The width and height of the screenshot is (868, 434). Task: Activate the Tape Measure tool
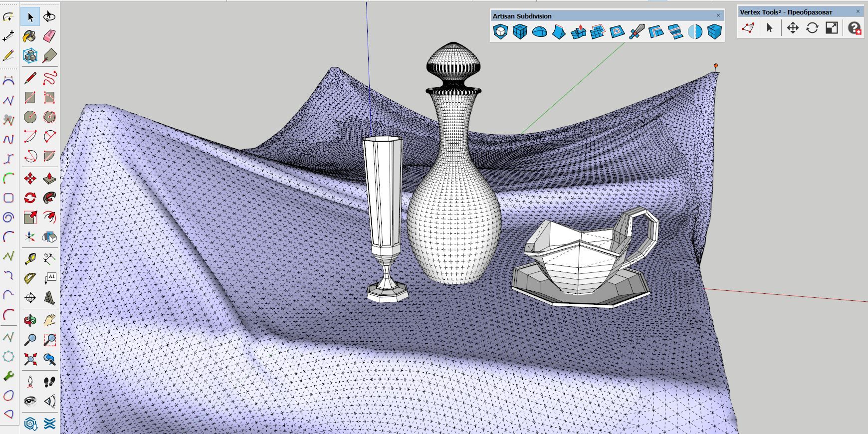click(30, 258)
